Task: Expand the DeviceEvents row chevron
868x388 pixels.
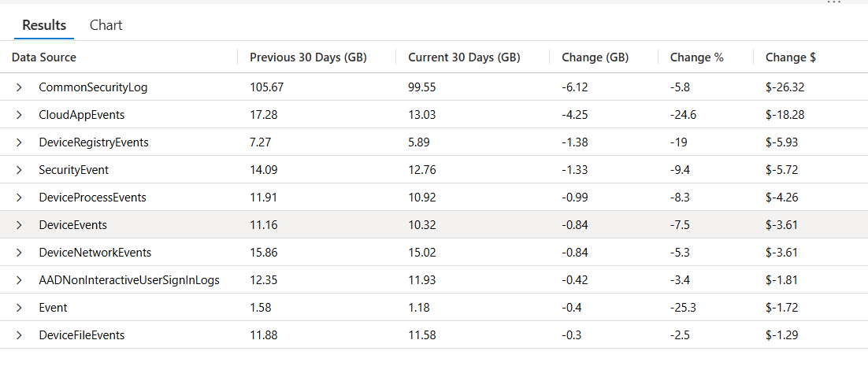Action: click(x=19, y=225)
